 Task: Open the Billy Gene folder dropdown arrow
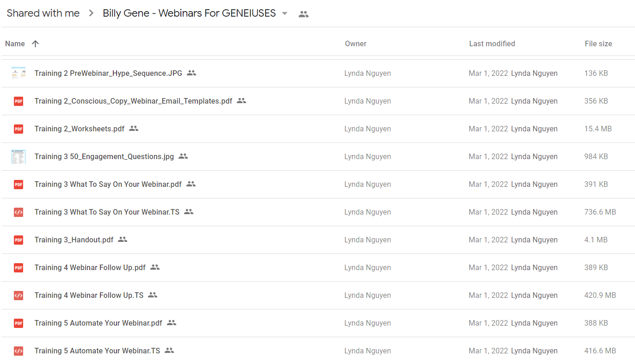click(x=284, y=13)
